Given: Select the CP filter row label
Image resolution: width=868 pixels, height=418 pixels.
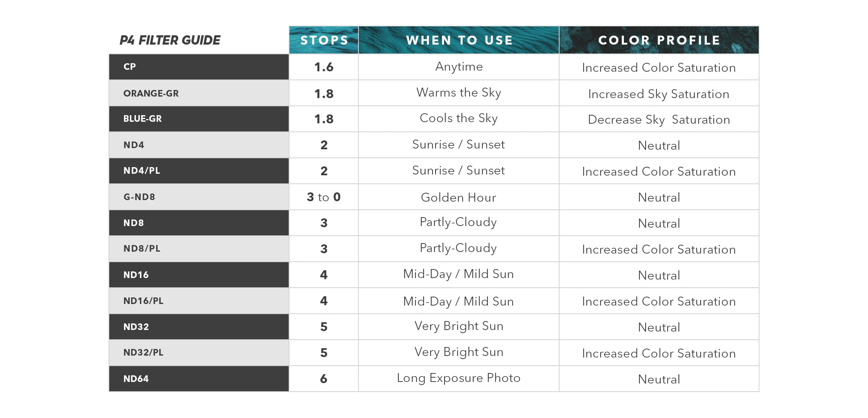Looking at the screenshot, I should 199,67.
